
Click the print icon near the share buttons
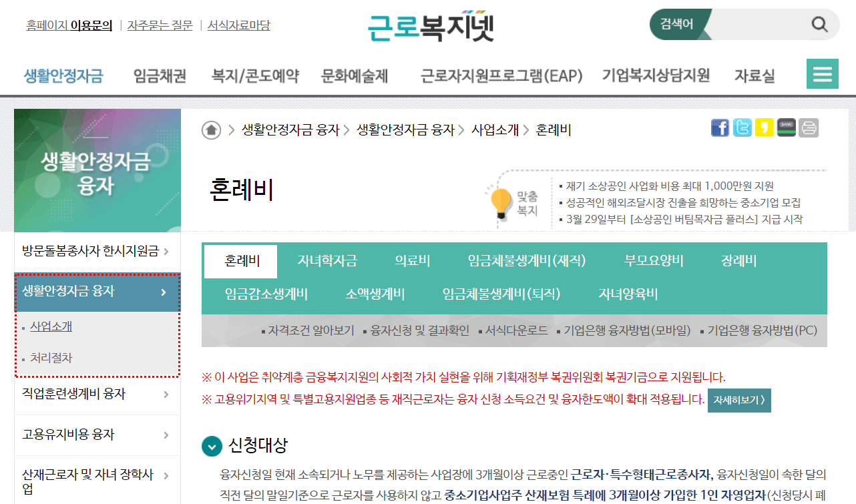808,128
